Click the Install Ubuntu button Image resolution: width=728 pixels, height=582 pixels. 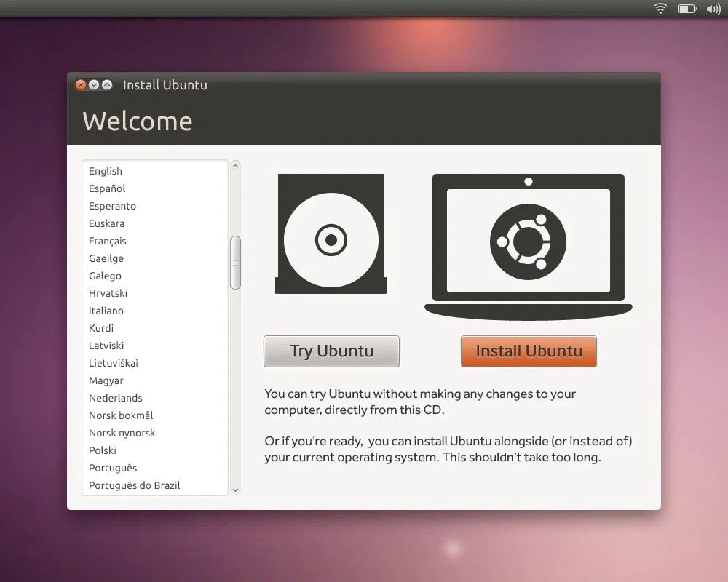(x=529, y=351)
